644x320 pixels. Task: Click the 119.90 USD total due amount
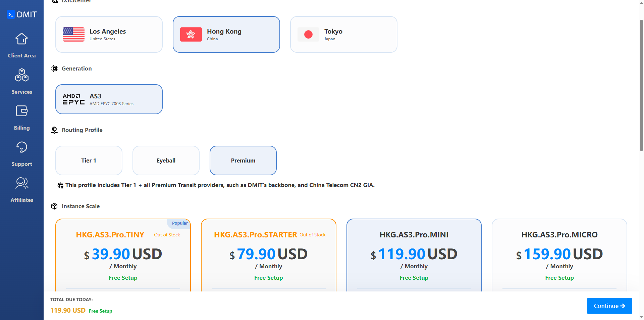(68, 311)
